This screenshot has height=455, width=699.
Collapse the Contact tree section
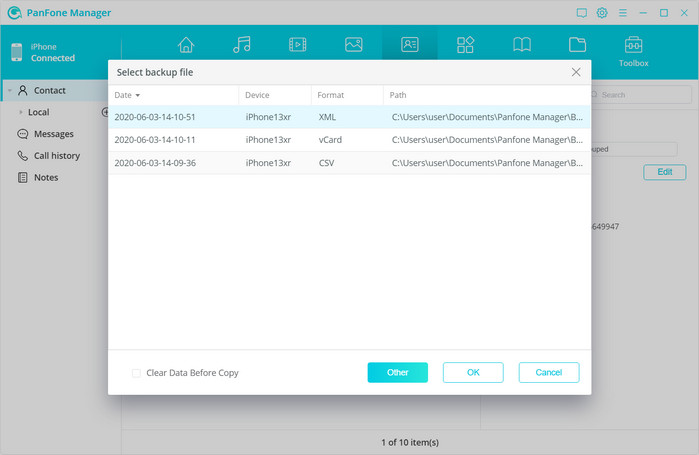[x=9, y=90]
